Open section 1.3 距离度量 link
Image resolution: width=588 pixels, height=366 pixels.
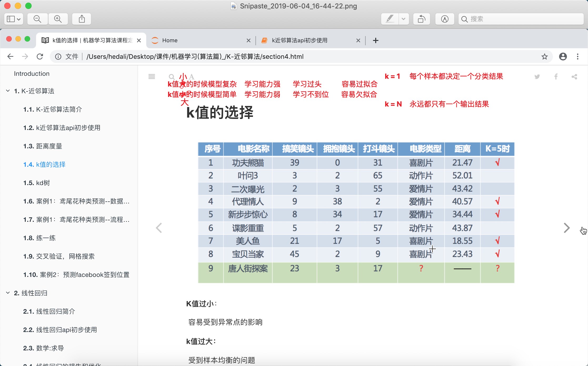point(43,146)
